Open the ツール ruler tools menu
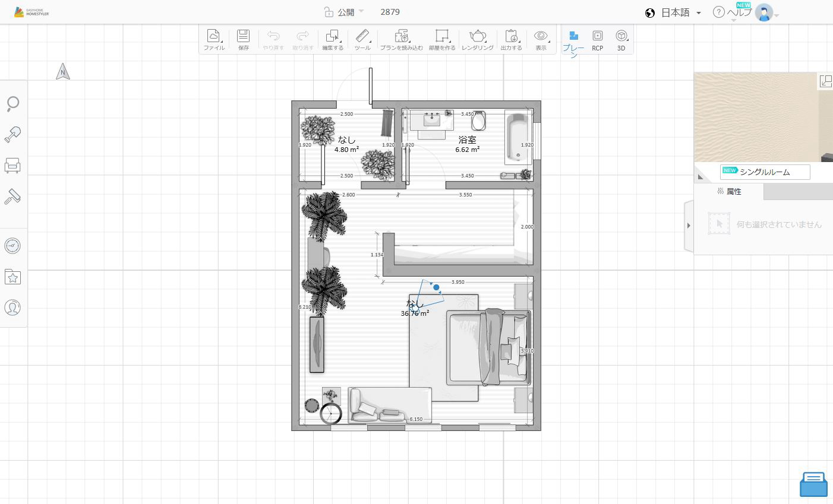 pyautogui.click(x=362, y=39)
